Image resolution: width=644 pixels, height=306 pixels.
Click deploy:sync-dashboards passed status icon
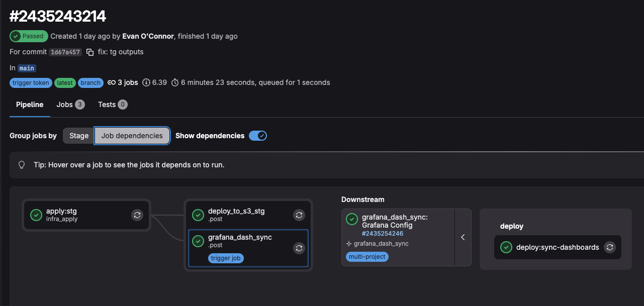(506, 247)
